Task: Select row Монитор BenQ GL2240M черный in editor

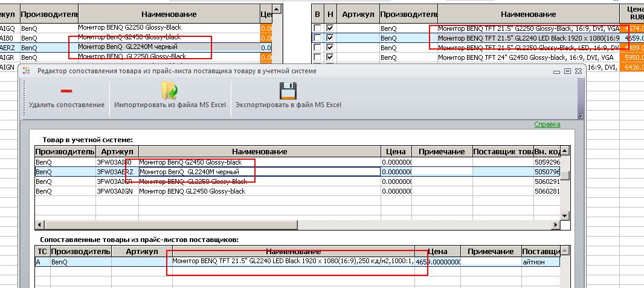Action: 260,172
